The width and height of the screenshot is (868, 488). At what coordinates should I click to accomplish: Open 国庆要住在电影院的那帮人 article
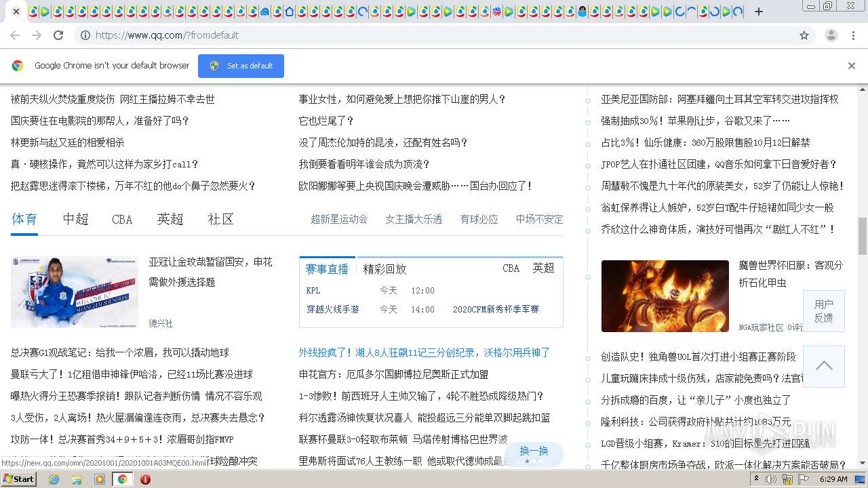click(100, 121)
